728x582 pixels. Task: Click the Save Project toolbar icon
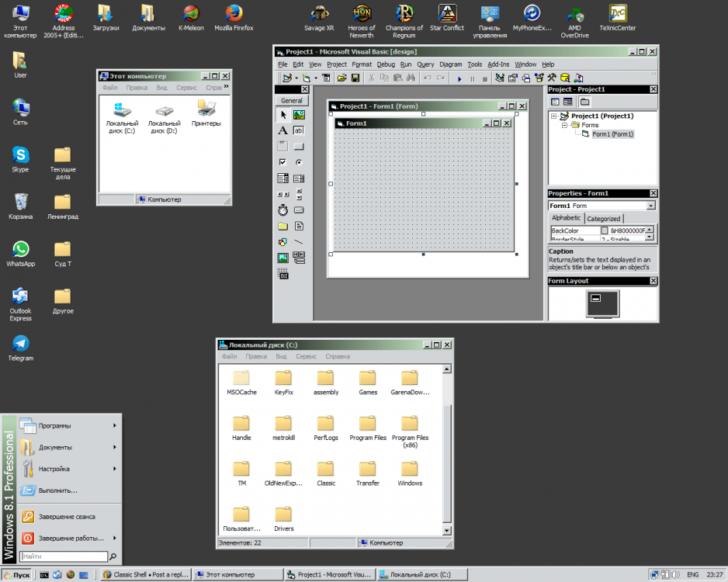point(355,78)
